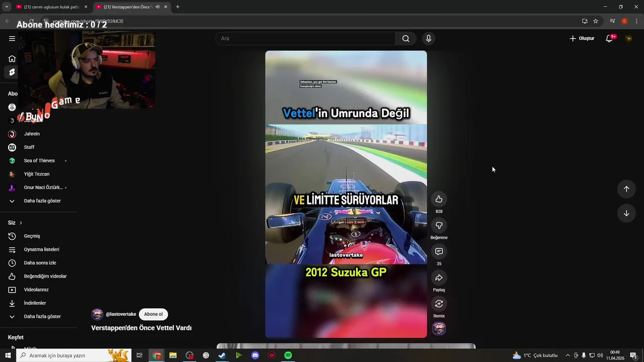
Task: Go to the next Short with down arrow
Action: 626,213
